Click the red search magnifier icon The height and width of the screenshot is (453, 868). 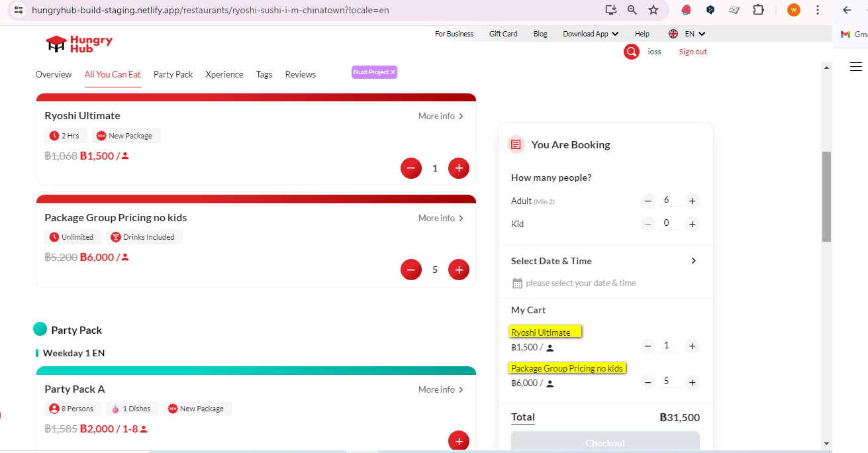[632, 52]
